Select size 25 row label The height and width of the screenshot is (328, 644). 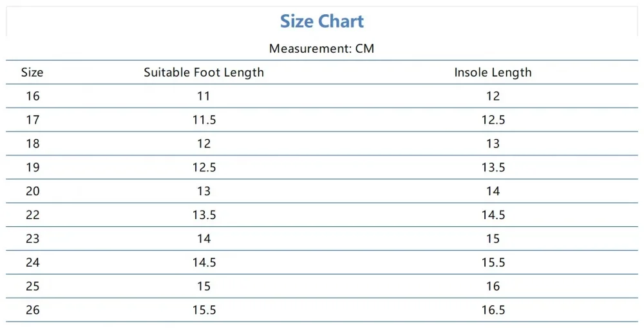pyautogui.click(x=33, y=287)
